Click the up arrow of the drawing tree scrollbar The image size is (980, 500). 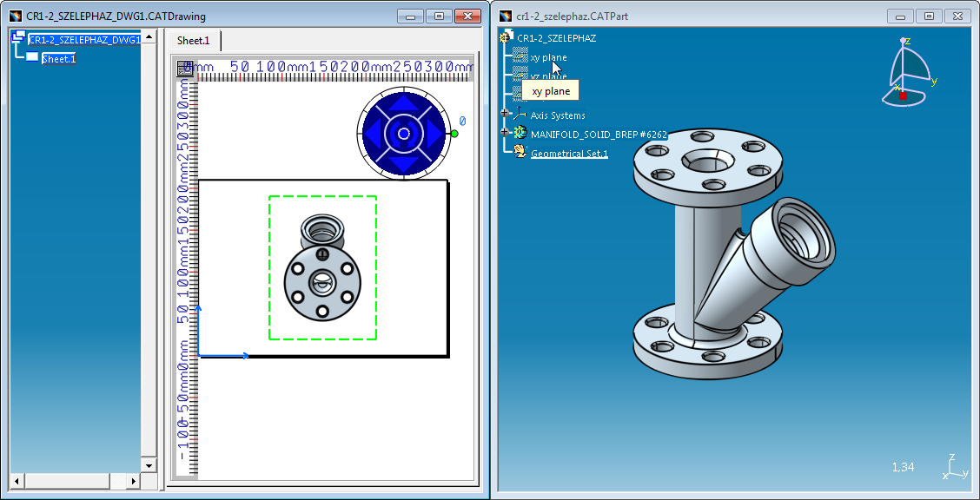[149, 36]
